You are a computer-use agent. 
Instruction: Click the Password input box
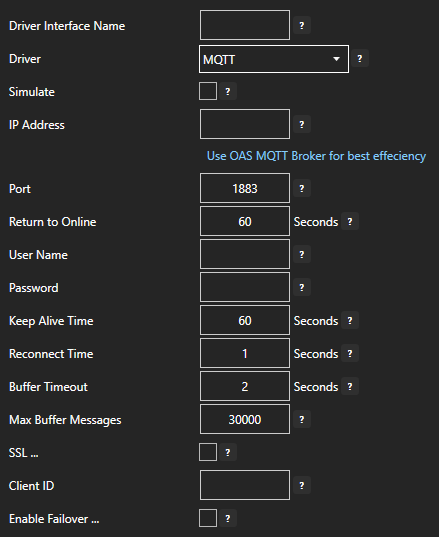(245, 287)
